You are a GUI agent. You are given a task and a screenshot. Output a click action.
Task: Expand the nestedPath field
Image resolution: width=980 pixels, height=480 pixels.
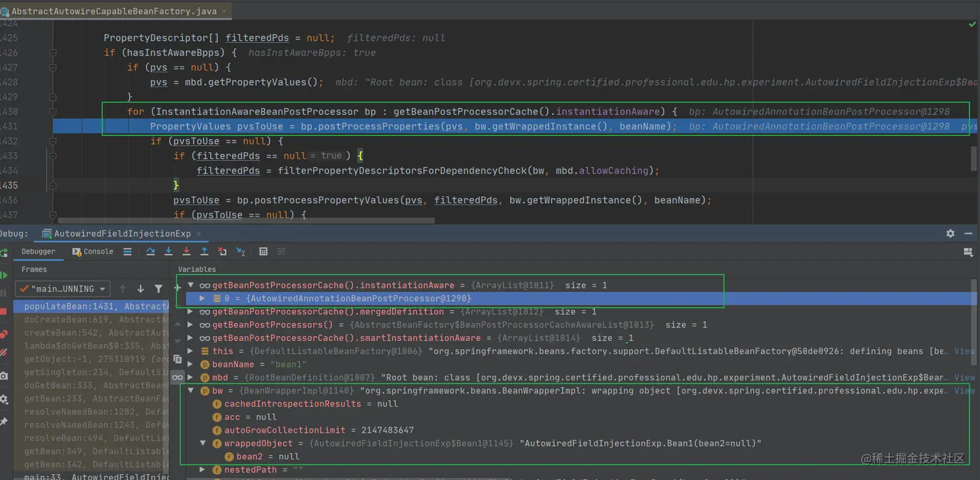click(202, 470)
